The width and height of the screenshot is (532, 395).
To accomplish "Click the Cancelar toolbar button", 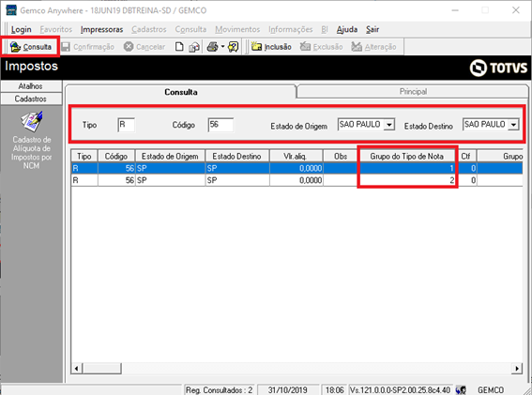I will point(144,47).
